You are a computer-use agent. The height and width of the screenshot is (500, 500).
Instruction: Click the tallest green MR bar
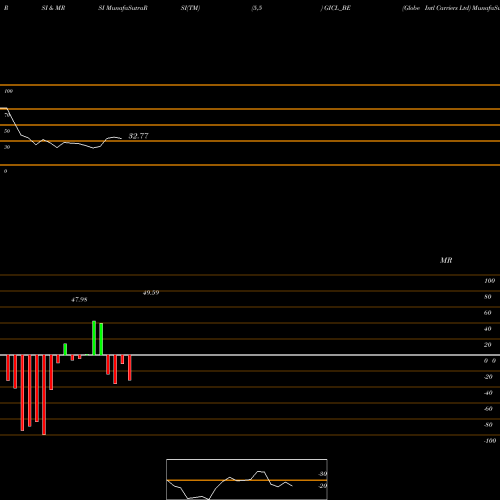[x=94, y=338]
